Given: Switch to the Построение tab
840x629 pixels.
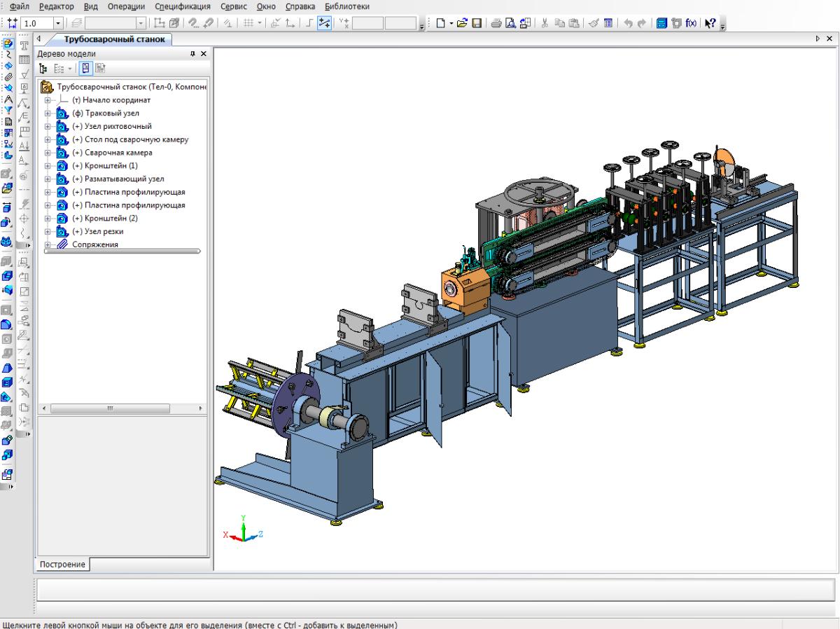Looking at the screenshot, I should (62, 565).
